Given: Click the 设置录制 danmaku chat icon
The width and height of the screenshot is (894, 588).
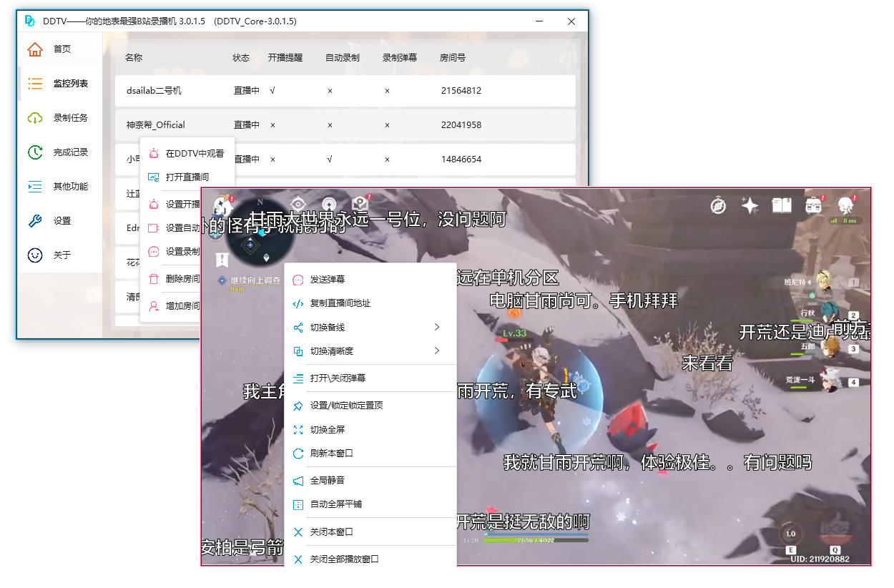Looking at the screenshot, I should click(153, 252).
